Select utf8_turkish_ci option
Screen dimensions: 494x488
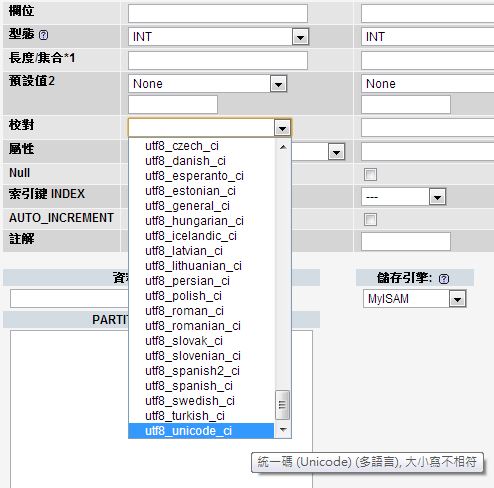tap(201, 416)
